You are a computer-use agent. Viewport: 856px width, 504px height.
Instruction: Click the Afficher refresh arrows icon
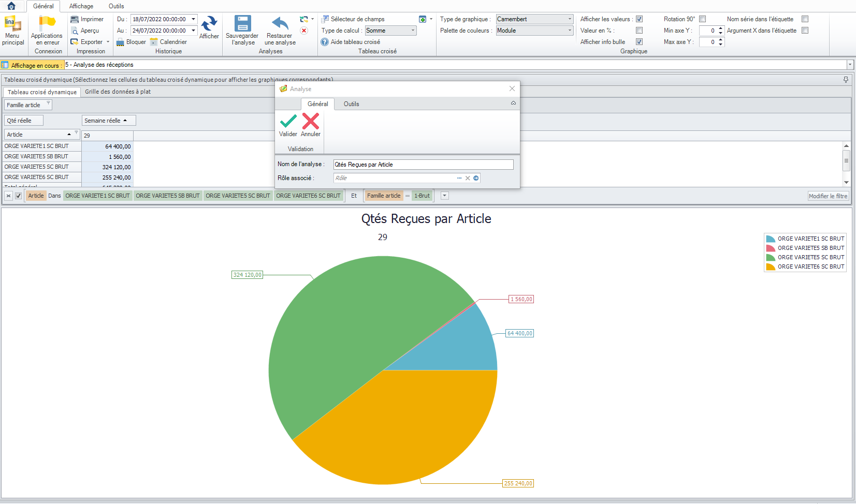click(x=209, y=23)
